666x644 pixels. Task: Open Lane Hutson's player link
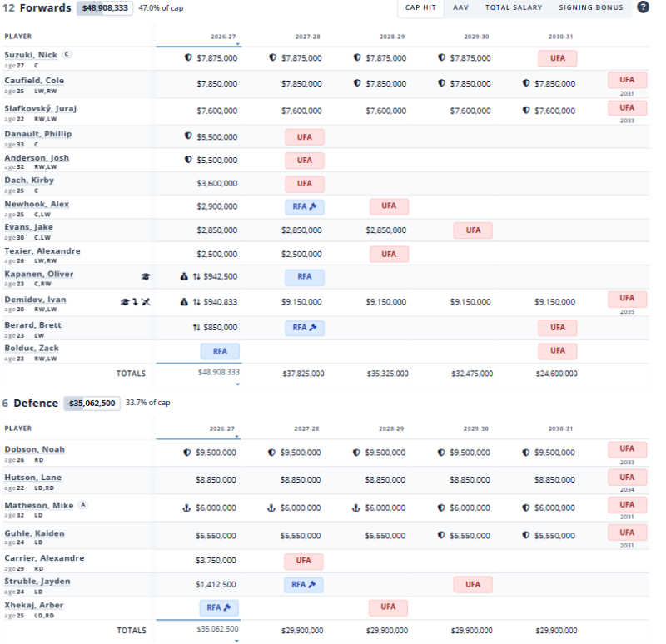pos(32,478)
